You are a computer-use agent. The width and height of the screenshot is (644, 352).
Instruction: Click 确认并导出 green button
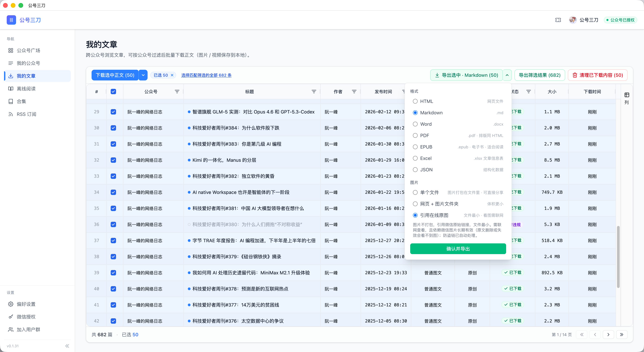coord(458,249)
